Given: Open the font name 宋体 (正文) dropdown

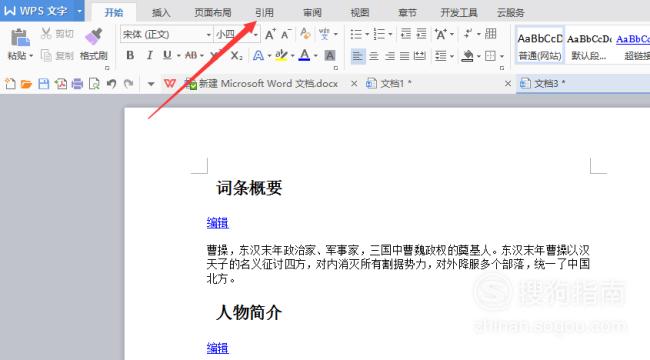Looking at the screenshot, I should pos(209,34).
